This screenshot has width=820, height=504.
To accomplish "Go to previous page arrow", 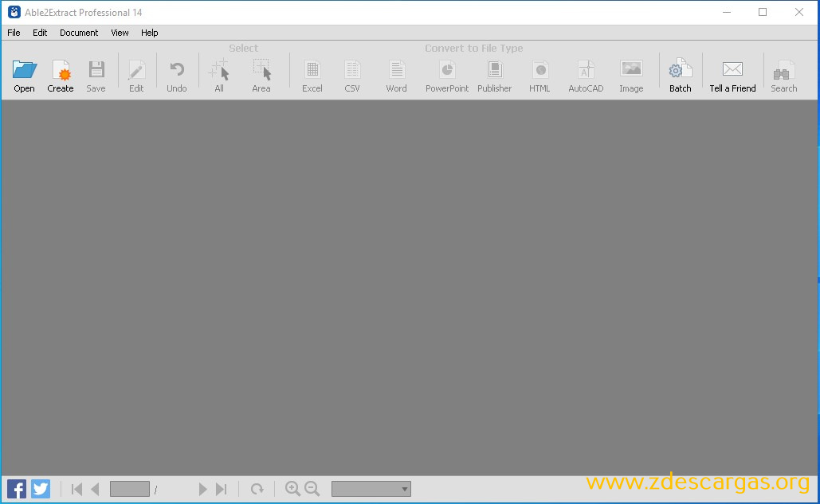I will 95,489.
